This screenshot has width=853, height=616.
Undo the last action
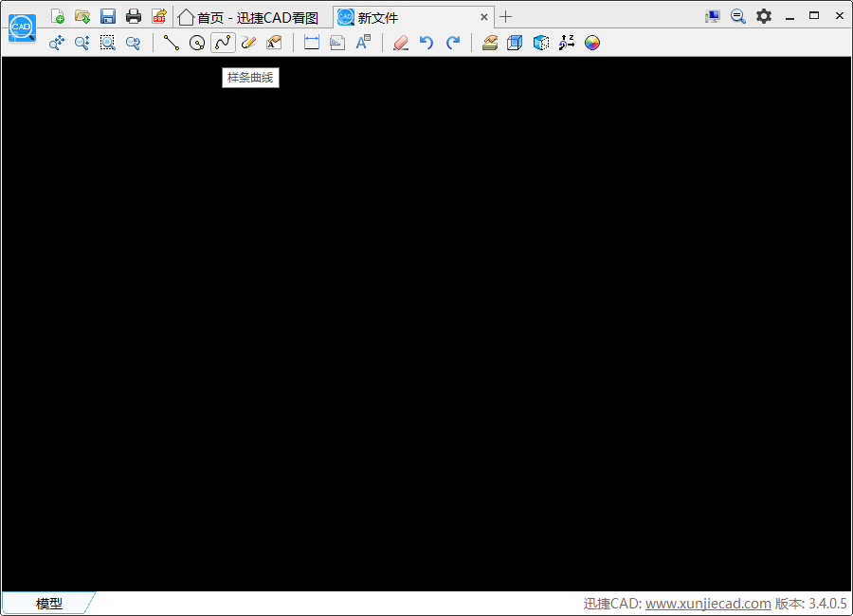[426, 43]
